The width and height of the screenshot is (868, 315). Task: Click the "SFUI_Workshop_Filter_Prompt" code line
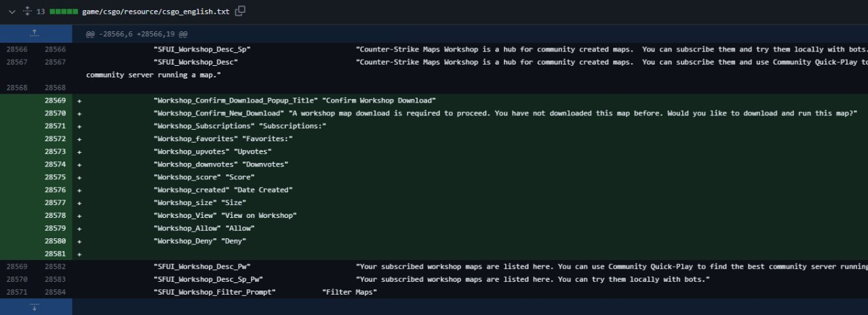point(264,292)
